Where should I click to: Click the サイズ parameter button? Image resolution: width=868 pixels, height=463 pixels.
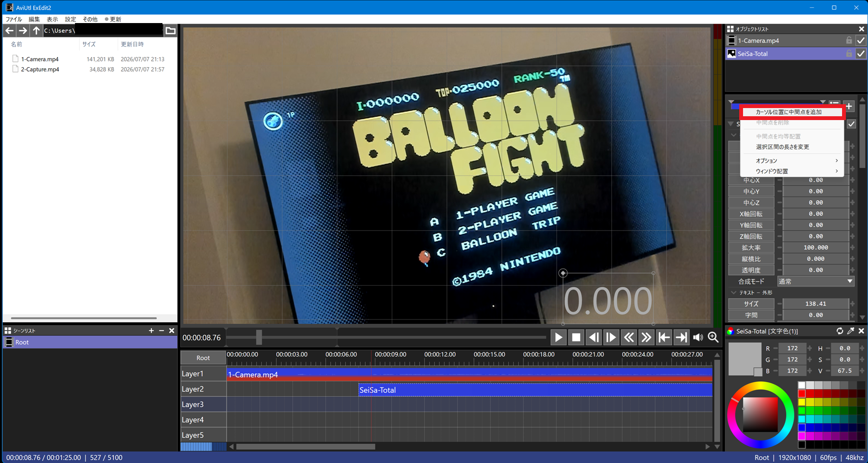pos(751,304)
